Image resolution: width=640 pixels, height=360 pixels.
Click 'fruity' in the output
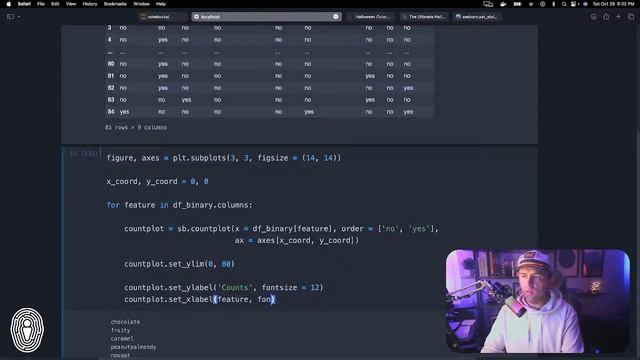120,330
